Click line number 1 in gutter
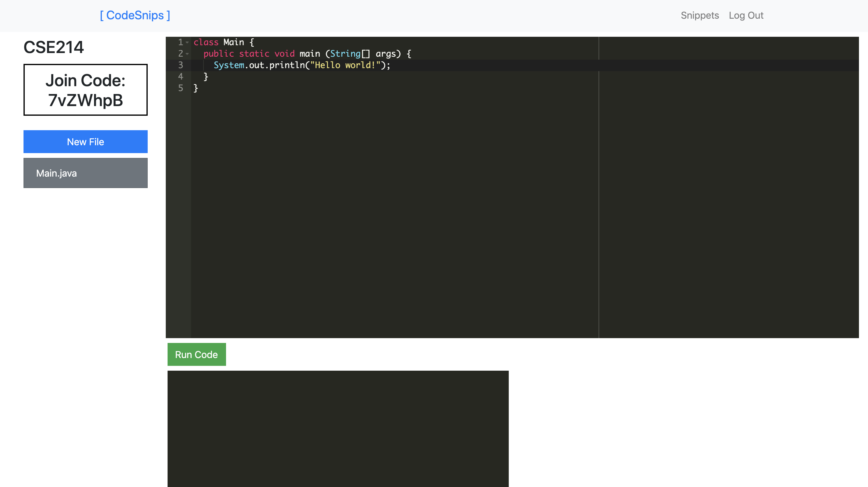The width and height of the screenshot is (868, 487). [x=181, y=42]
